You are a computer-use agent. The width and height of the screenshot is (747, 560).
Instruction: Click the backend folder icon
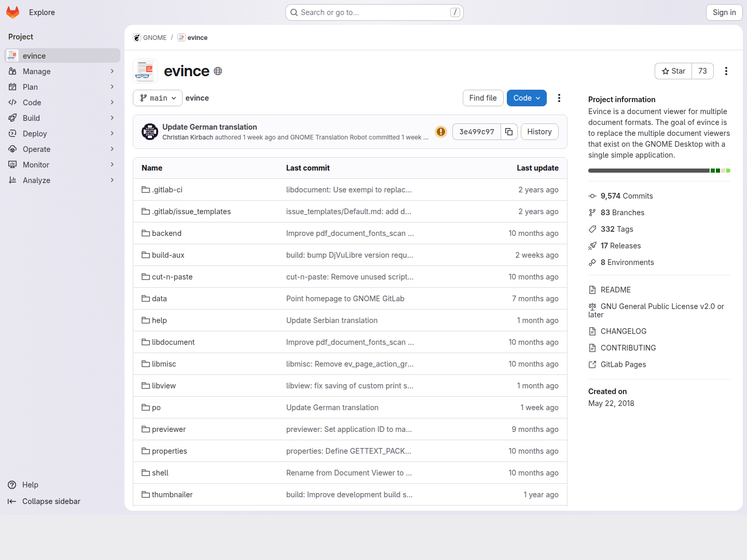click(x=146, y=233)
